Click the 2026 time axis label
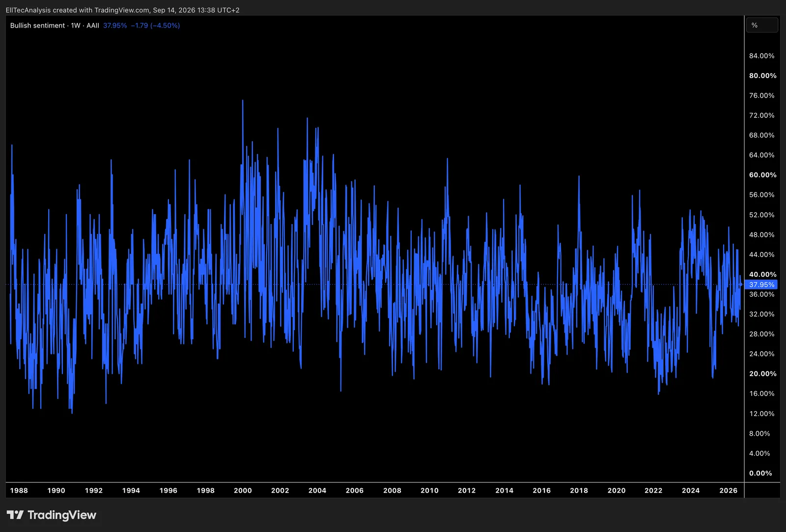Viewport: 786px width, 532px height. (x=729, y=490)
